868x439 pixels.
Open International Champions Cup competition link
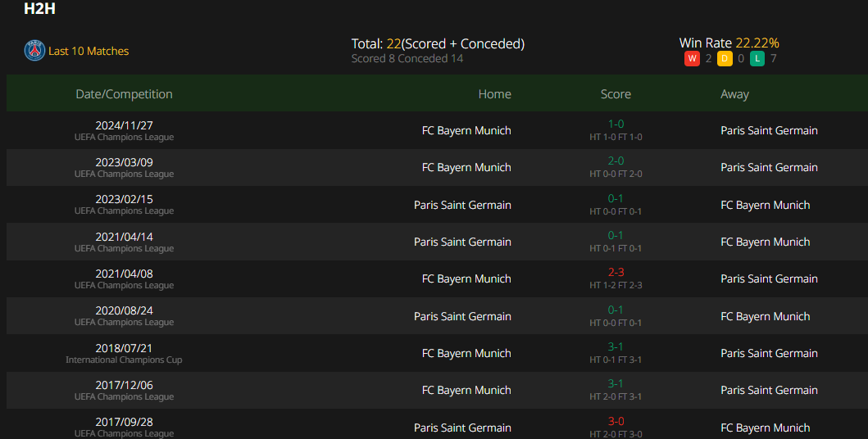(124, 360)
